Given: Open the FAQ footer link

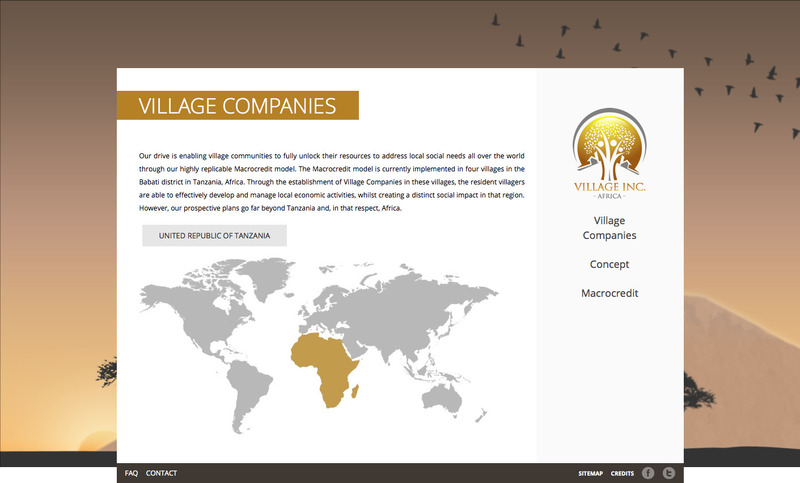Looking at the screenshot, I should (131, 473).
